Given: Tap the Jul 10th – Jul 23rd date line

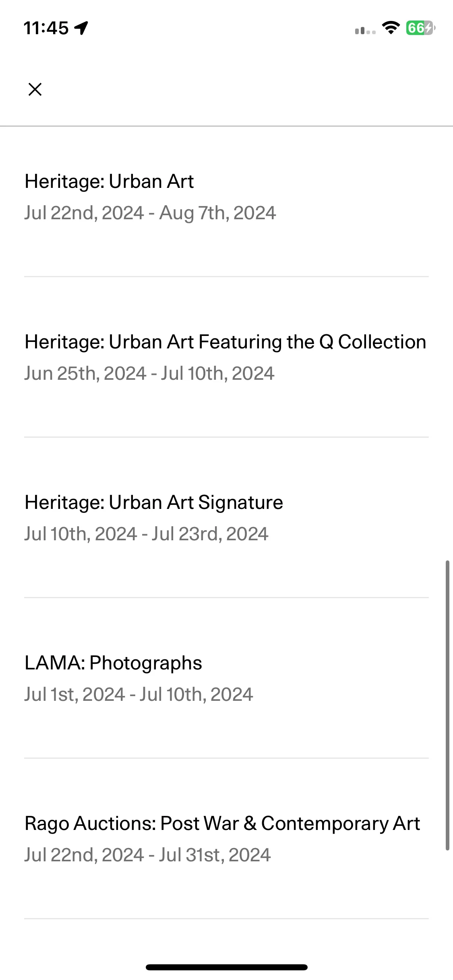Looking at the screenshot, I should (x=146, y=534).
